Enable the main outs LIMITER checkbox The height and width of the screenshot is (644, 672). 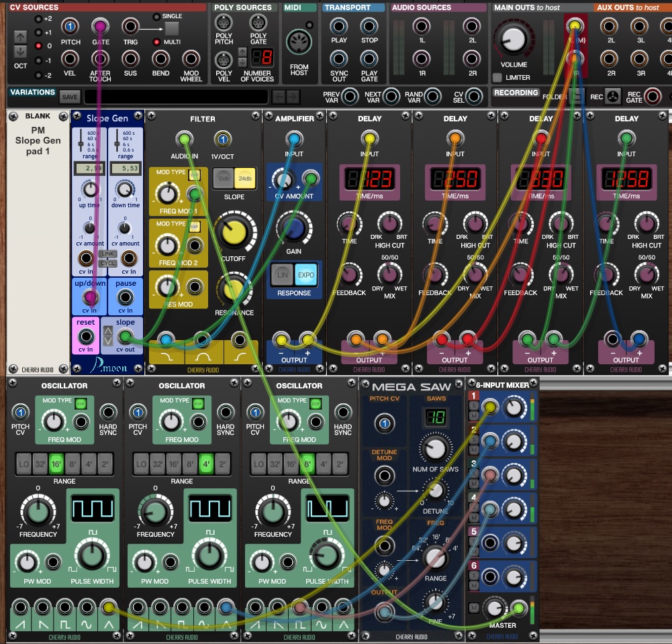tap(497, 78)
